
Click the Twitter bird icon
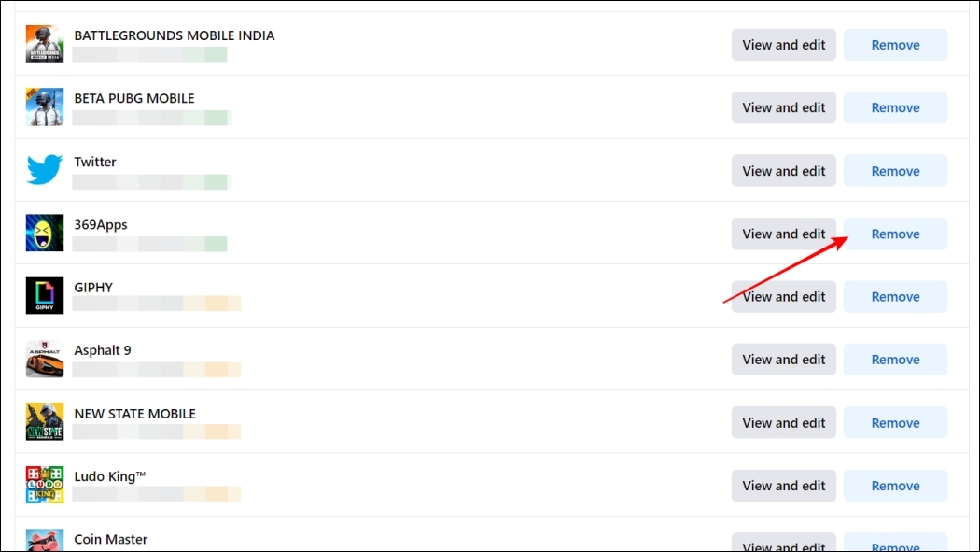(45, 170)
